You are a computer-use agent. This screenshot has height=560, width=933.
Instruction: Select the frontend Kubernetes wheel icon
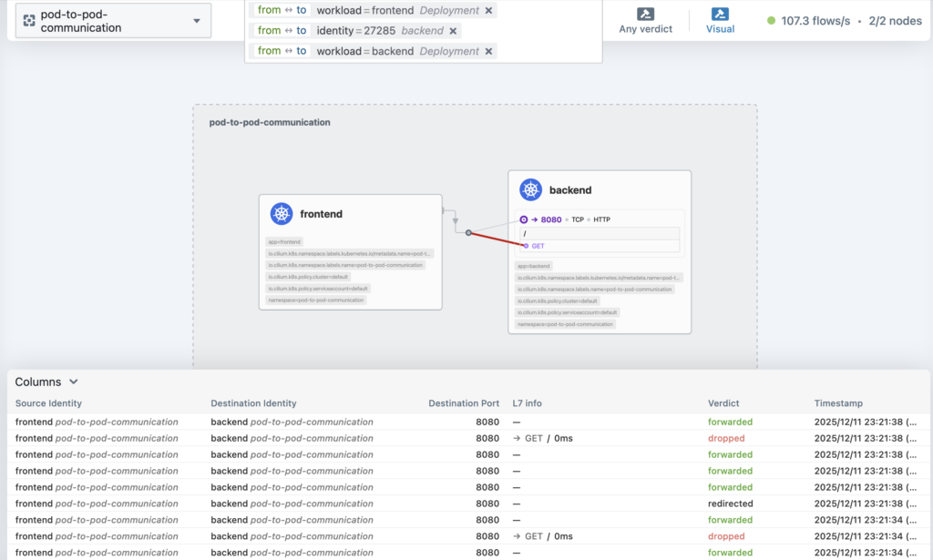tap(281, 214)
